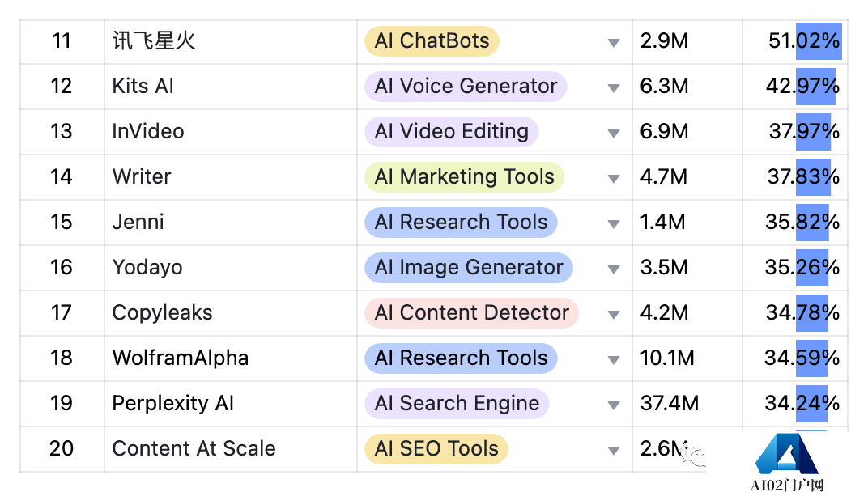Open category dropdown arrow for 讯飞星火 row
Viewport: 868px width, 492px height.
coord(613,43)
